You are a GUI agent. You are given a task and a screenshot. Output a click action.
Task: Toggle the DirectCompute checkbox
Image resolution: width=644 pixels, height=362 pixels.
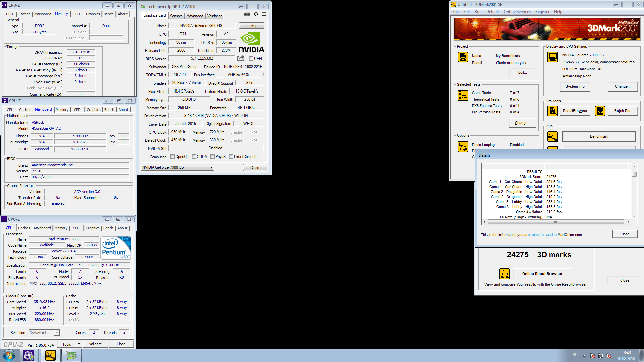[x=231, y=157]
